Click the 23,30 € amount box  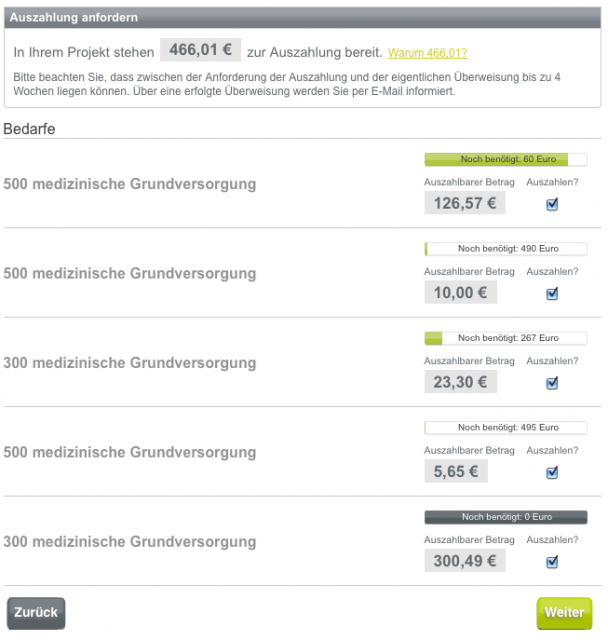(465, 382)
